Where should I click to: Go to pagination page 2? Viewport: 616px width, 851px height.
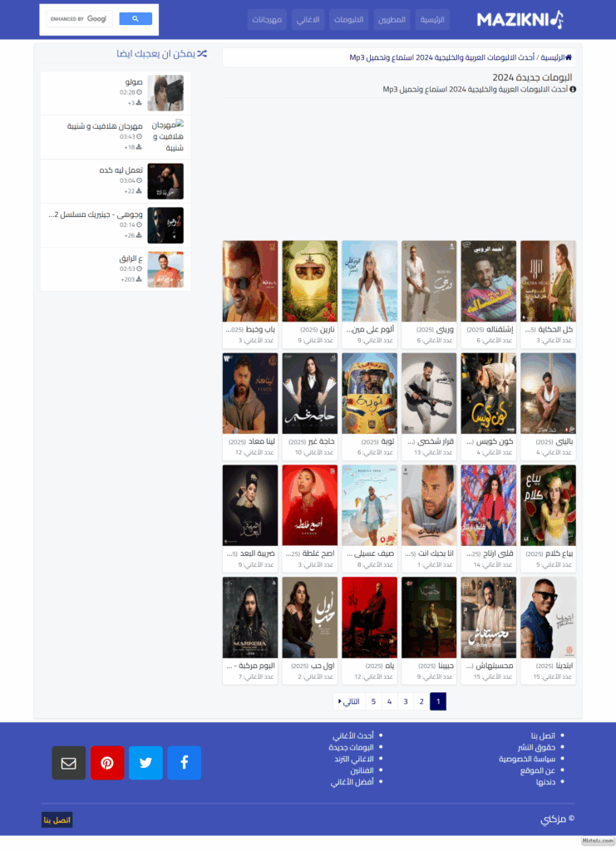tap(421, 701)
